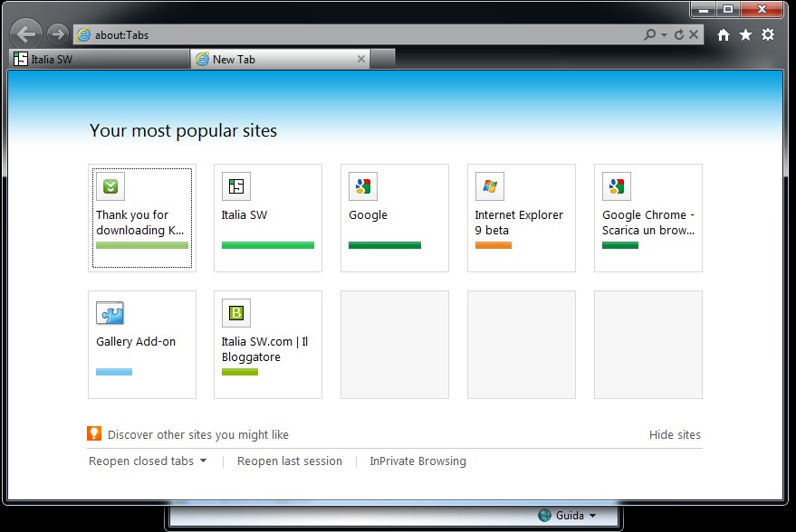Click the Italia SW tile favicon
Viewport: 796px width, 532px height.
click(236, 186)
